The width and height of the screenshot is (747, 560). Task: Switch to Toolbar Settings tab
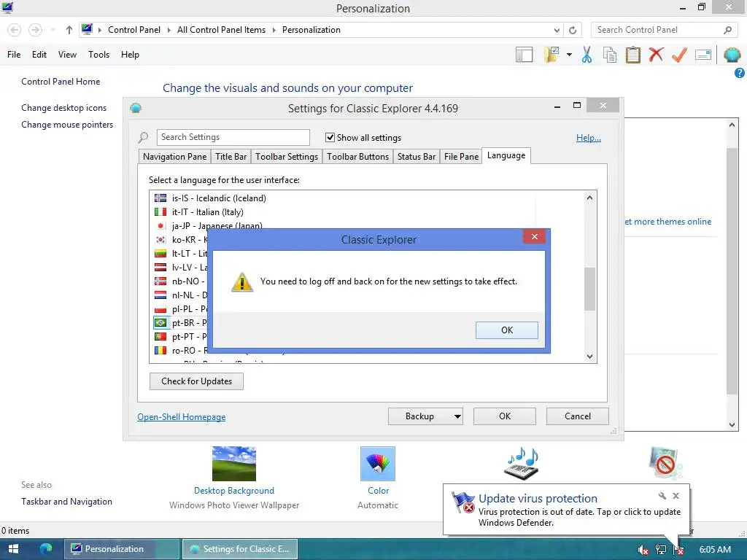coord(286,157)
